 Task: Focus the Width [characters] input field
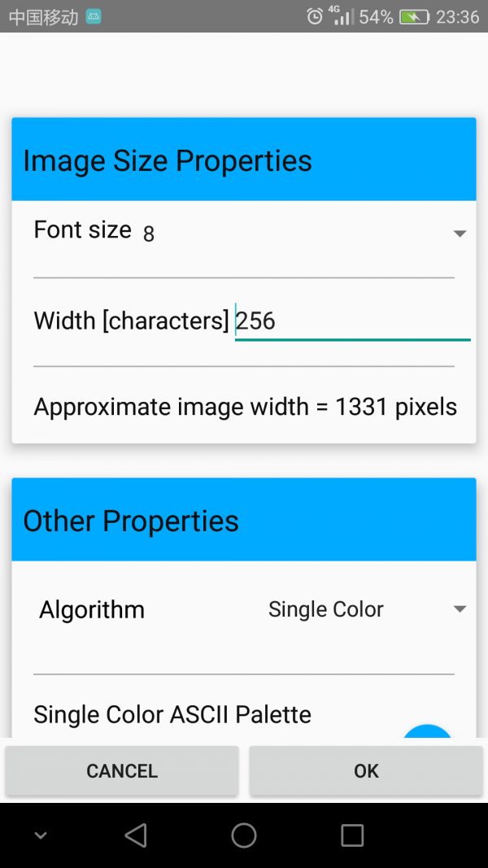[x=351, y=321]
